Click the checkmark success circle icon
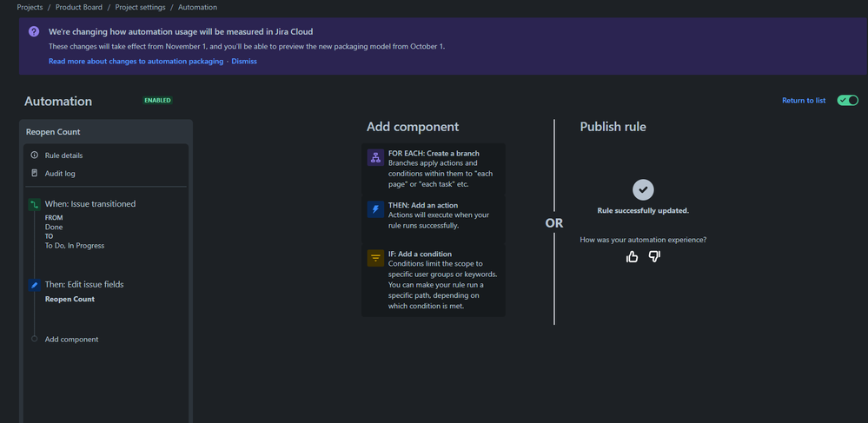The image size is (868, 423). pos(643,189)
